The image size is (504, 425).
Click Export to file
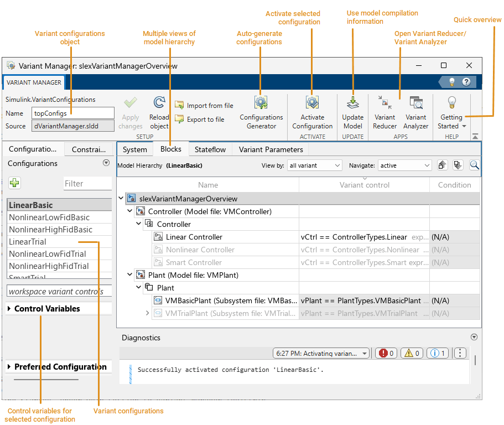200,120
